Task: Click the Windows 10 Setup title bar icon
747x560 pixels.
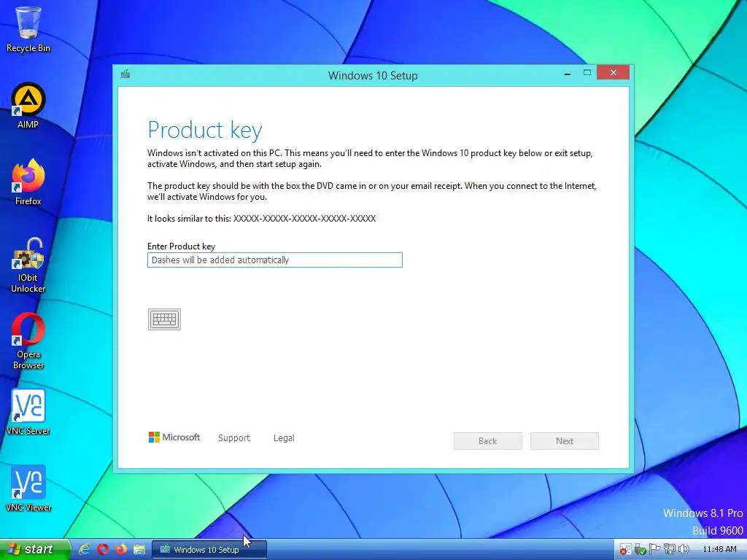Action: pos(125,74)
